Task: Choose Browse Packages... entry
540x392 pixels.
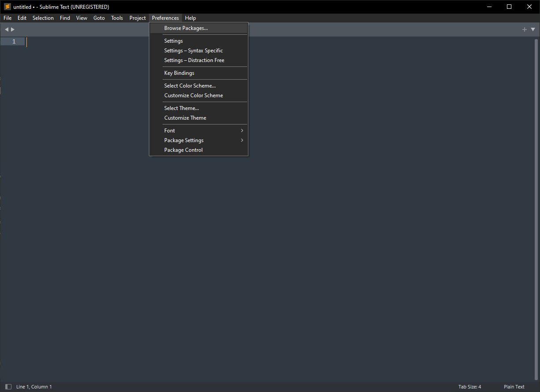Action: 199,28
